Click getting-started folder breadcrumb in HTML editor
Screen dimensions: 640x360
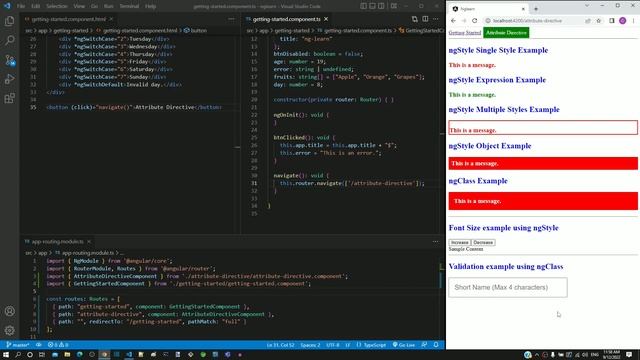click(x=71, y=31)
